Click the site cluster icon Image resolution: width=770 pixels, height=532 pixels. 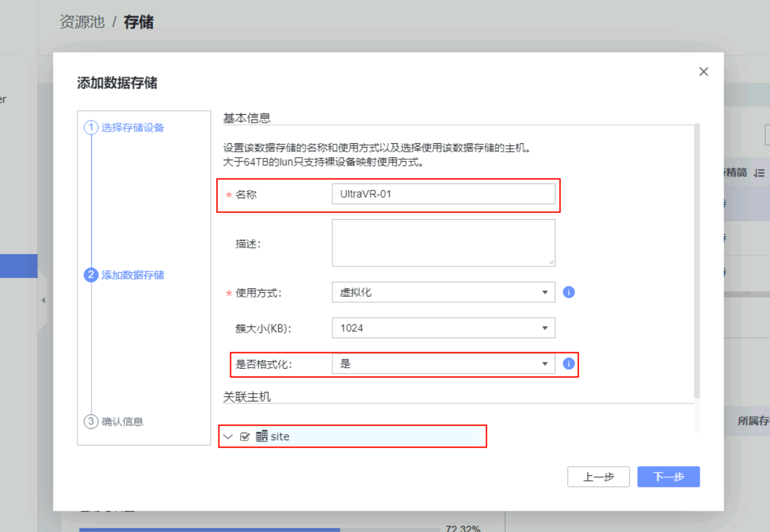262,436
